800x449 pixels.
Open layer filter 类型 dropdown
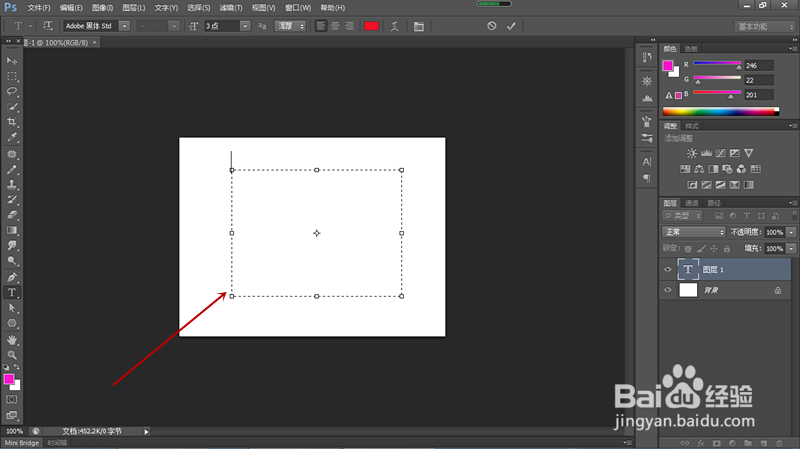tap(683, 216)
